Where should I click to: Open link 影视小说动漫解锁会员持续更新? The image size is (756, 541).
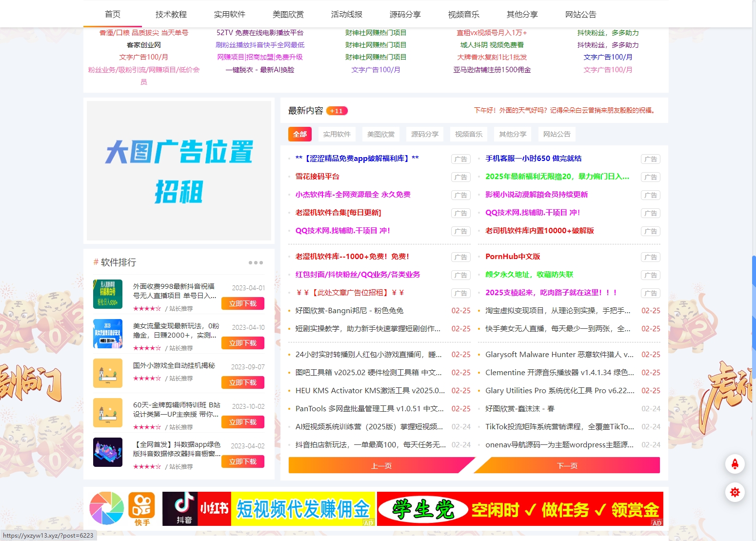coord(537,195)
